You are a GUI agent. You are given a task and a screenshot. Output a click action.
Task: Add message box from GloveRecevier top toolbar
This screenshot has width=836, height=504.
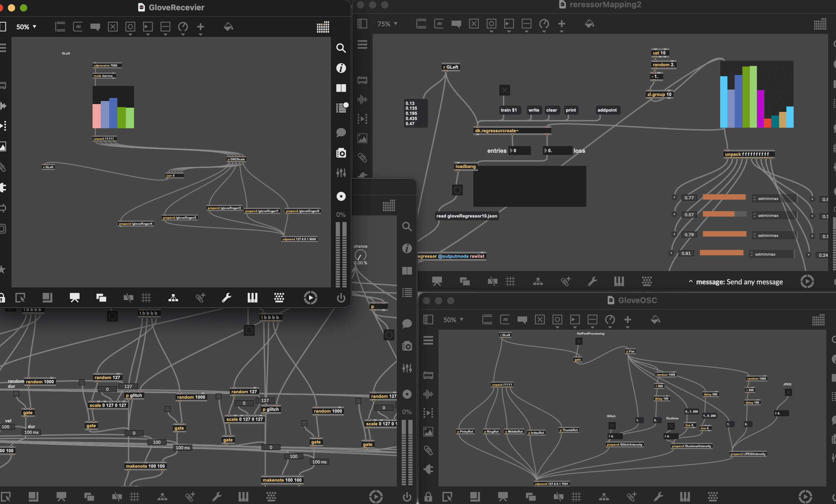tap(78, 27)
